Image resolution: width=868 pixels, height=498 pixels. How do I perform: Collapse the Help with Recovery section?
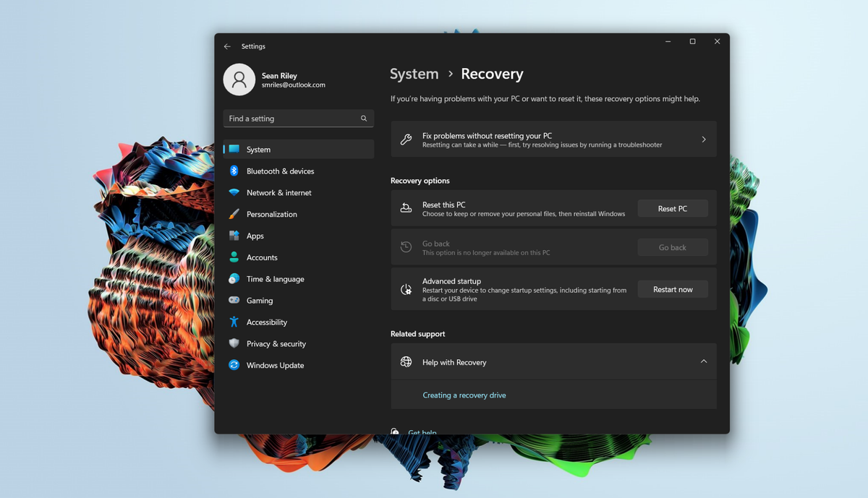[x=702, y=361]
